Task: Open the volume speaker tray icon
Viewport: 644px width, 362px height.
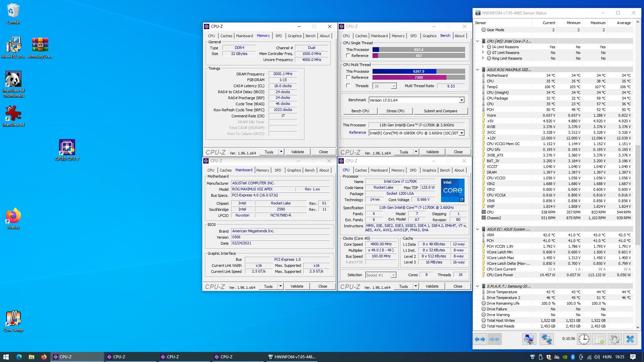Action: 597,357
